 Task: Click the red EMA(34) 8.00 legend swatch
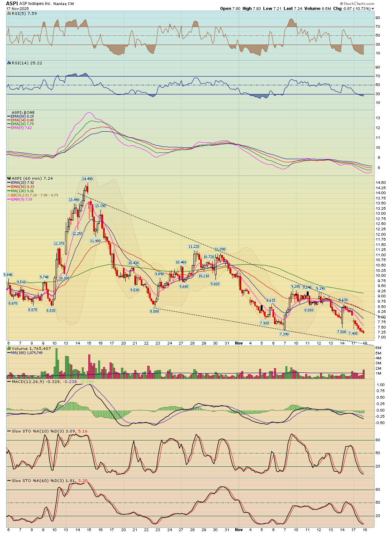click(x=9, y=120)
